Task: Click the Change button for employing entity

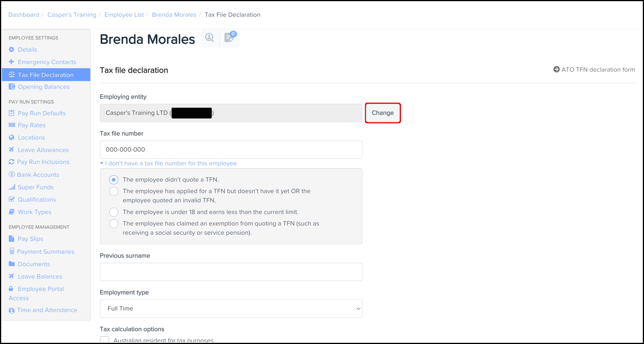Action: (x=382, y=113)
